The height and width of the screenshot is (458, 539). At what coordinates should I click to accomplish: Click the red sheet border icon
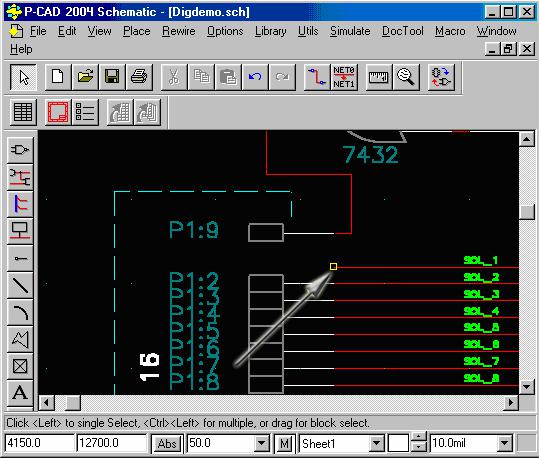click(x=58, y=112)
